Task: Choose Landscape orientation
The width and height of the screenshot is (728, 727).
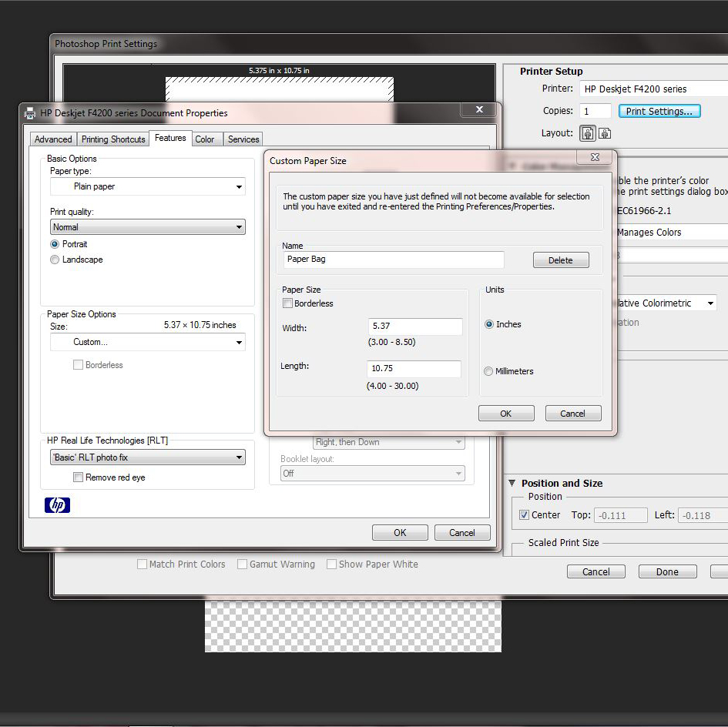Action: (x=55, y=260)
